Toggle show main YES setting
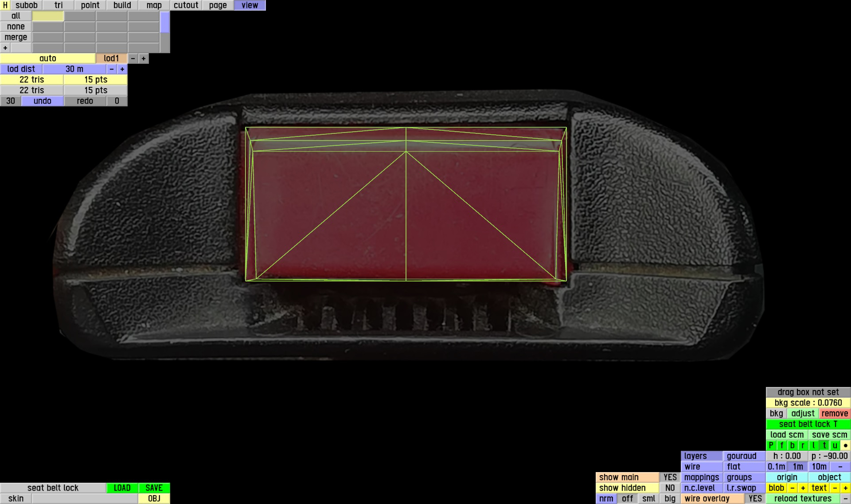This screenshot has height=504, width=851. tap(670, 477)
